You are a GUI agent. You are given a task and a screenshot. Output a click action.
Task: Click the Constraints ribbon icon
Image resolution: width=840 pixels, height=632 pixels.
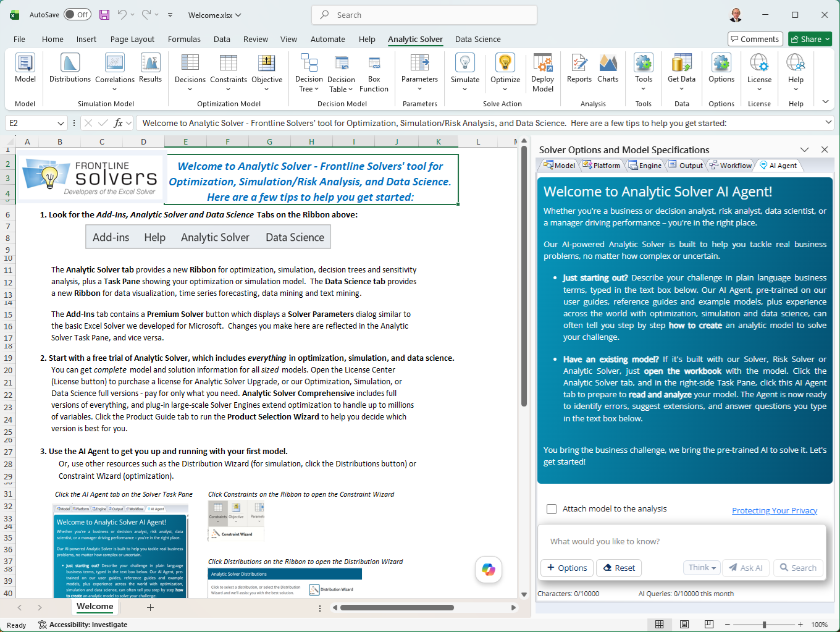pos(229,72)
